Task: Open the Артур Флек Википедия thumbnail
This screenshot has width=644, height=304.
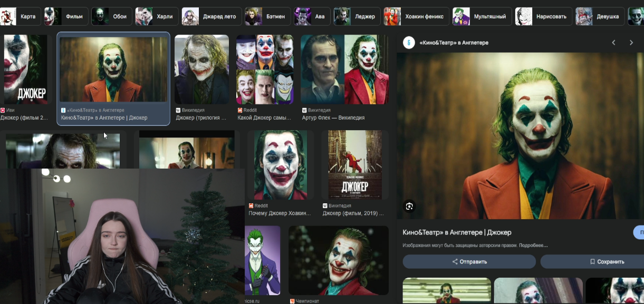Action: (x=344, y=70)
